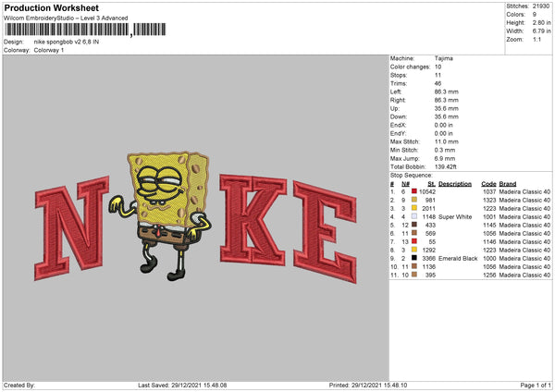
Task: Click the 'N#' column header
Action: point(406,184)
